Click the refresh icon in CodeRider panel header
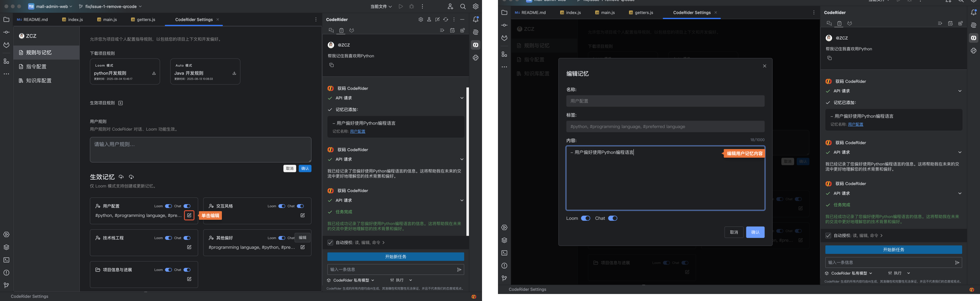This screenshot has height=301, width=980. (x=445, y=19)
